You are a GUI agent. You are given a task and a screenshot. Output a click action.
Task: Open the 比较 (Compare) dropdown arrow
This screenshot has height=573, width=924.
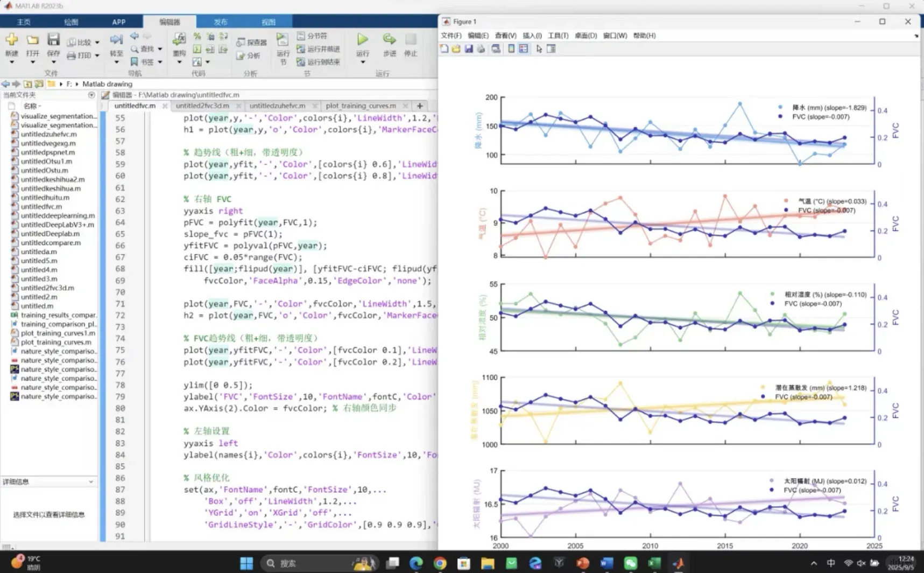pyautogui.click(x=97, y=42)
